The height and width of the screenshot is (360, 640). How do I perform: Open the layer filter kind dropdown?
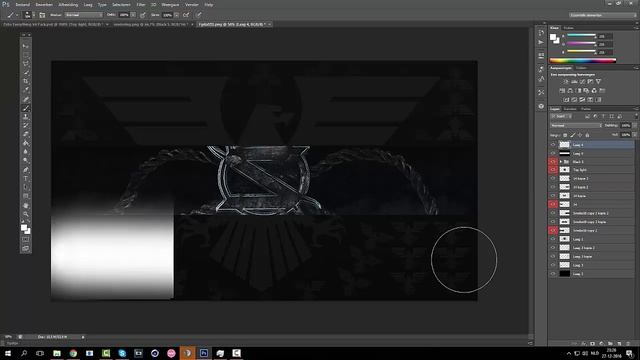pos(561,117)
